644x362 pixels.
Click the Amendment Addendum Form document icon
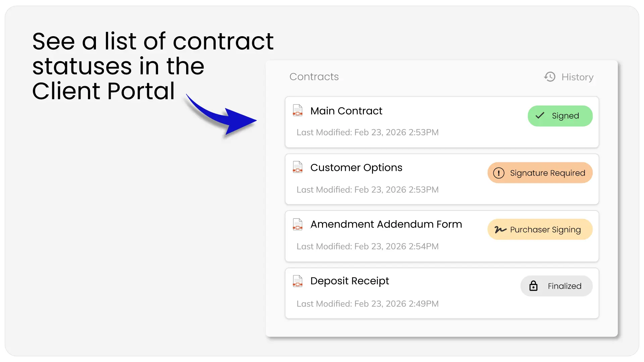point(298,224)
